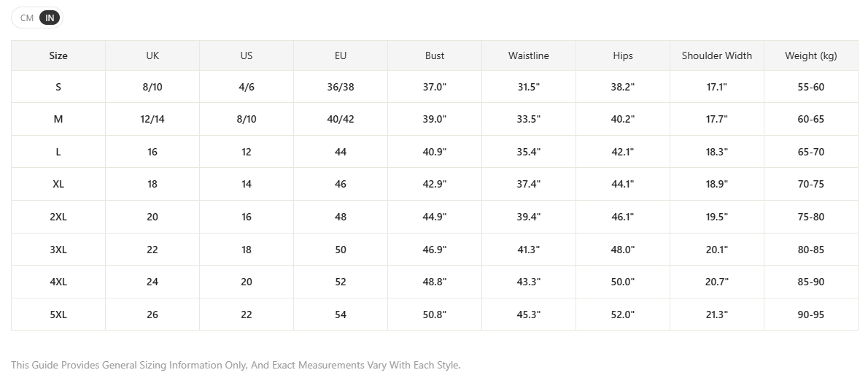Click the 4XL shoulder width 20.7"
Image resolution: width=868 pixels, height=378 pixels.
pyautogui.click(x=717, y=282)
